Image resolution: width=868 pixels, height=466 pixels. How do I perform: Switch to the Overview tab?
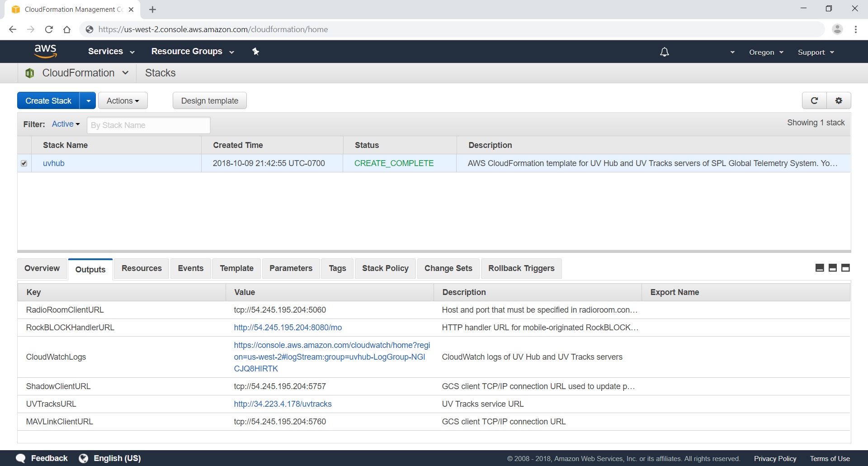tap(42, 268)
